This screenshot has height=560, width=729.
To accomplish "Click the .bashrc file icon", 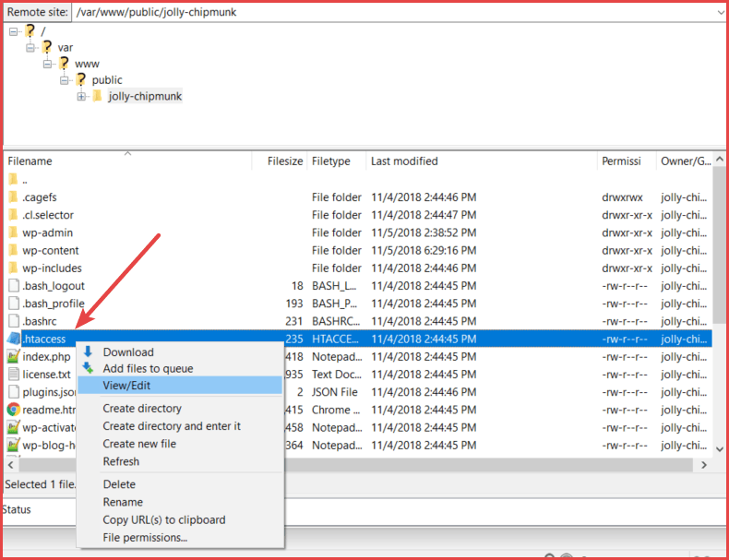I will coord(14,321).
